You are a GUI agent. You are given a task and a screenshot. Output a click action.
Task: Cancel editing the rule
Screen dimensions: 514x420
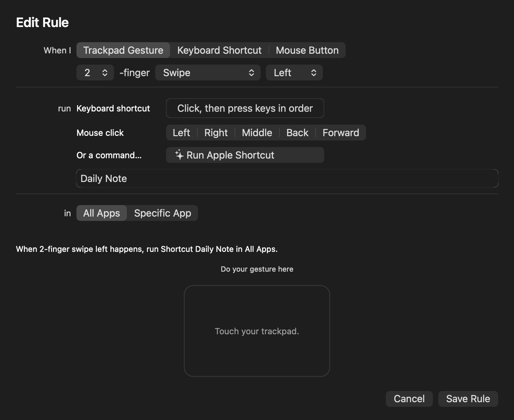coord(409,399)
